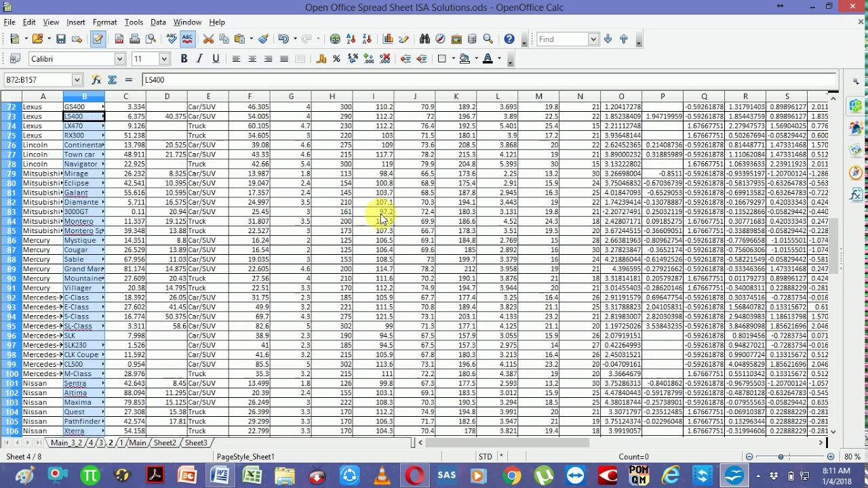Toggle AutoSpellcheck on or off

pyautogui.click(x=187, y=39)
